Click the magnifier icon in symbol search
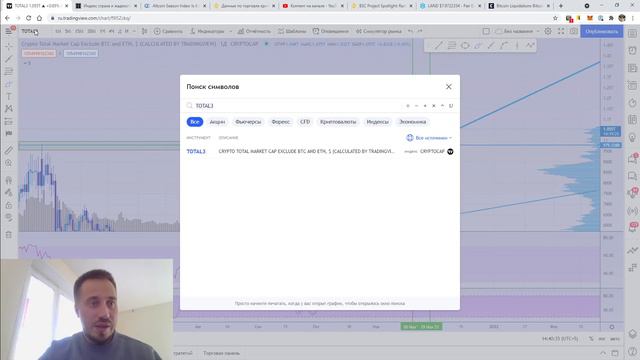Screen dimensions: 640x360 tap(189, 106)
